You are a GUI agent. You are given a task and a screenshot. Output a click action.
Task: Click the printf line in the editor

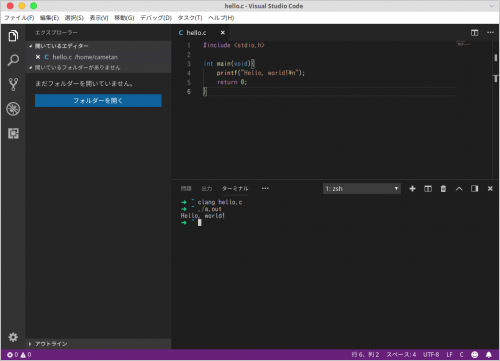point(261,73)
